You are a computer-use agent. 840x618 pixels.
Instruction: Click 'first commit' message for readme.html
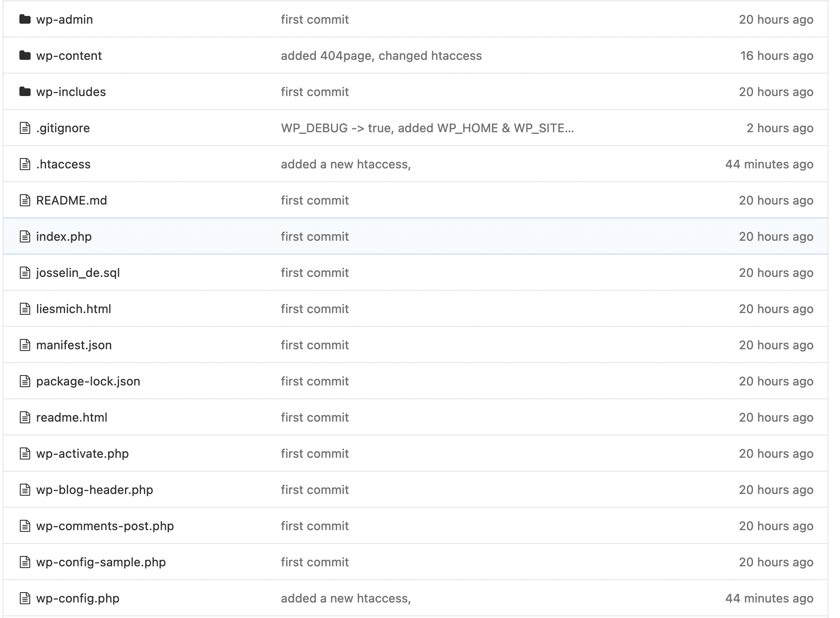315,418
